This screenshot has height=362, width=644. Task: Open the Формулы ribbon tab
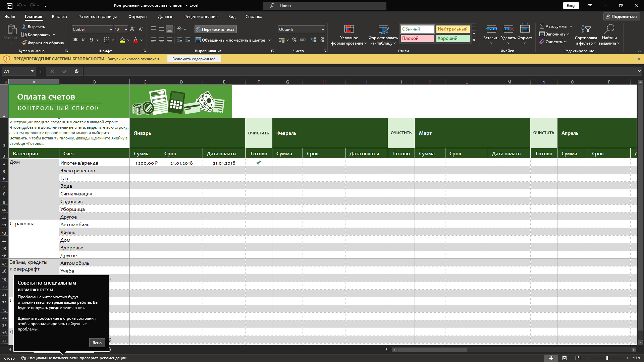click(138, 17)
